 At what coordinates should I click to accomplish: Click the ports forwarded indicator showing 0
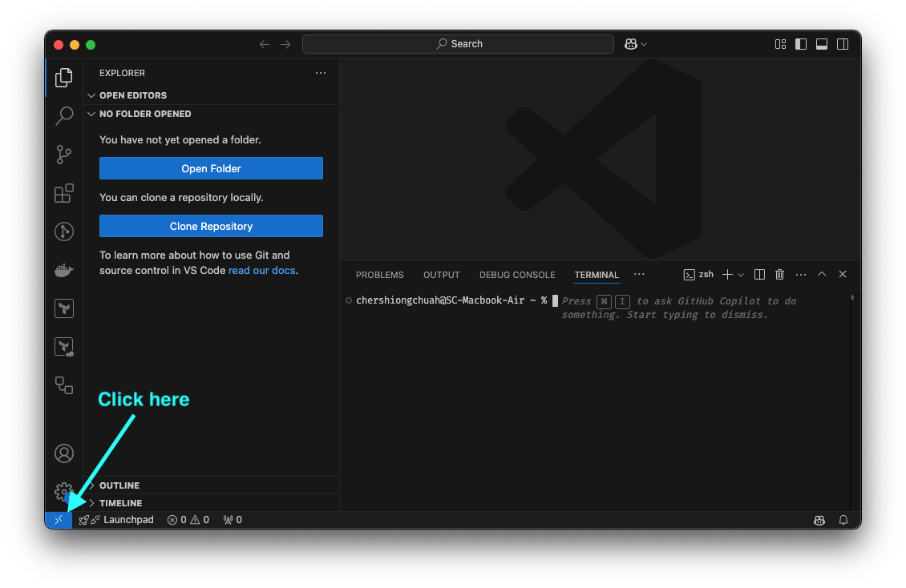coord(233,520)
